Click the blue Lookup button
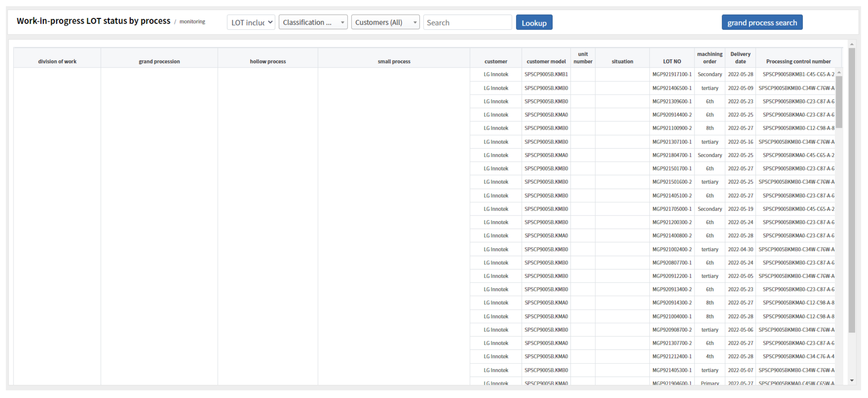 [534, 23]
